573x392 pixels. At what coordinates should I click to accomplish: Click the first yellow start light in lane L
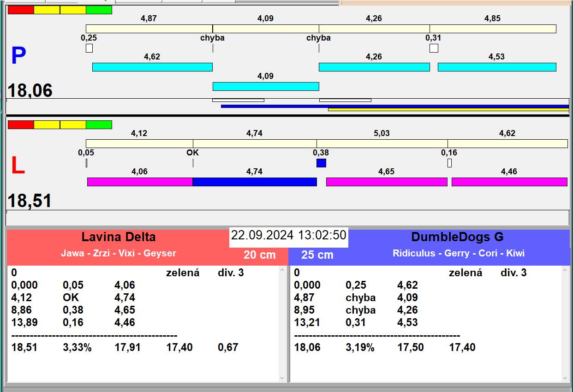[x=47, y=125]
